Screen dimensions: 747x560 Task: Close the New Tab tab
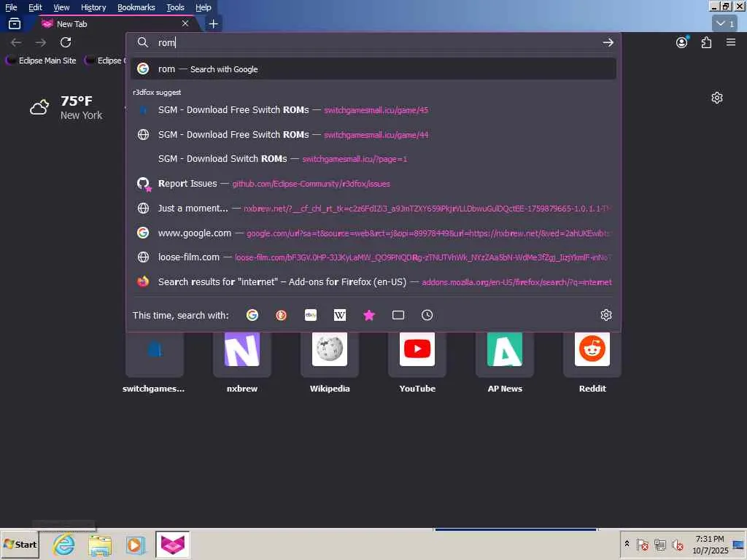[185, 23]
